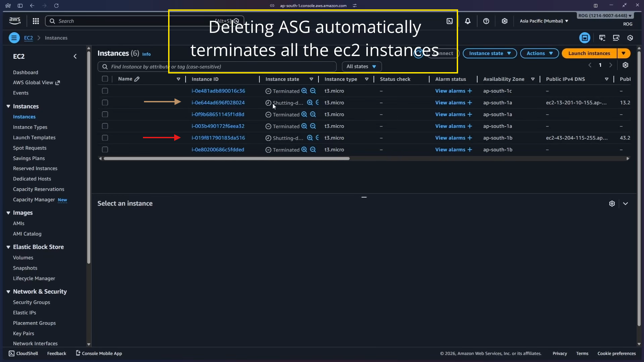The image size is (644, 362).
Task: Open the AWS services grid icon
Action: pyautogui.click(x=36, y=21)
